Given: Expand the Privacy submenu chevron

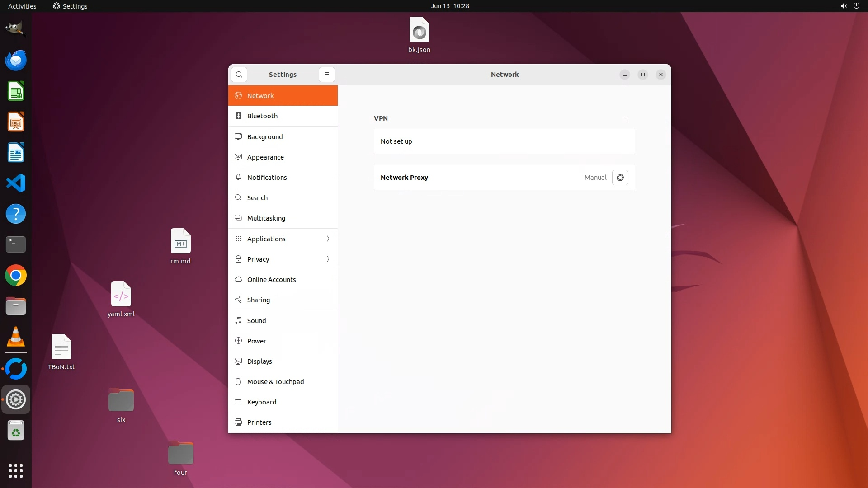Looking at the screenshot, I should [x=328, y=259].
